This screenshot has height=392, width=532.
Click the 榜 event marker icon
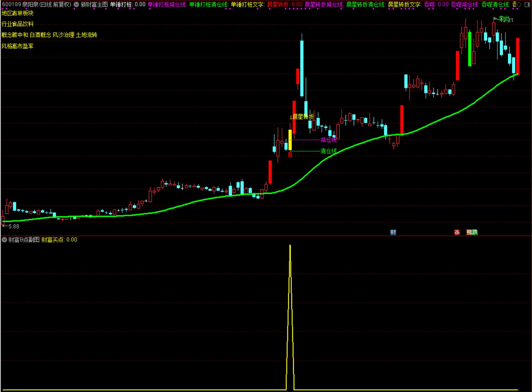tap(469, 232)
